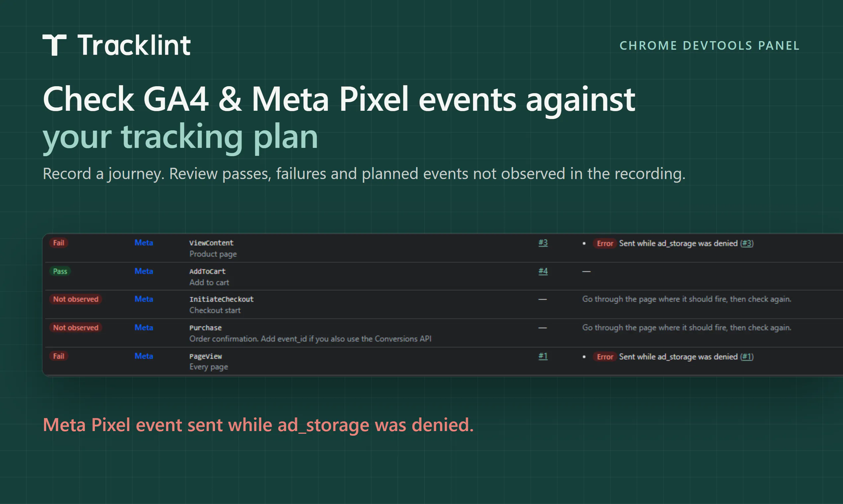Click Meta label in ViewContent row
Image resolution: width=843 pixels, height=504 pixels.
[144, 243]
